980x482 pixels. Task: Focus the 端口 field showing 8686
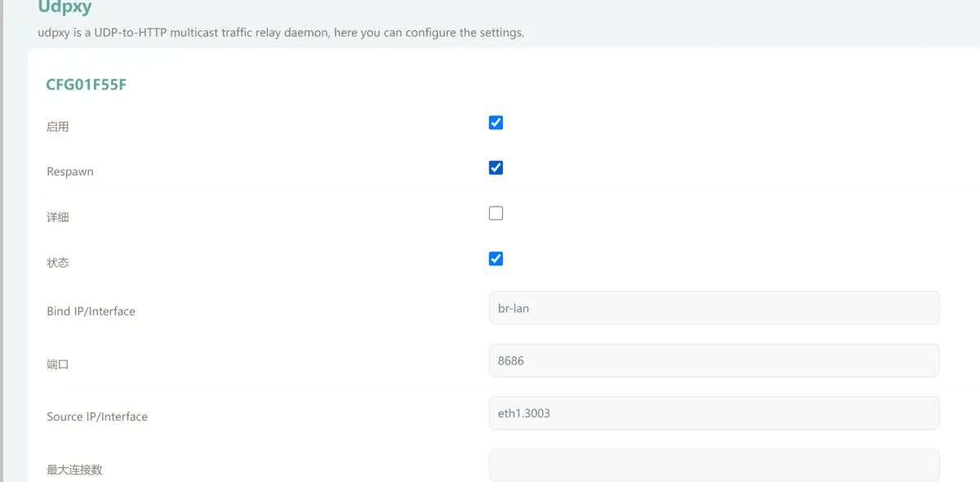tap(714, 360)
